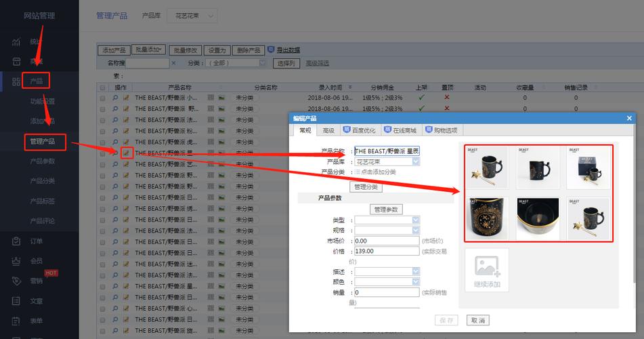
Task: Switch to the 高级 tab
Action: click(328, 130)
